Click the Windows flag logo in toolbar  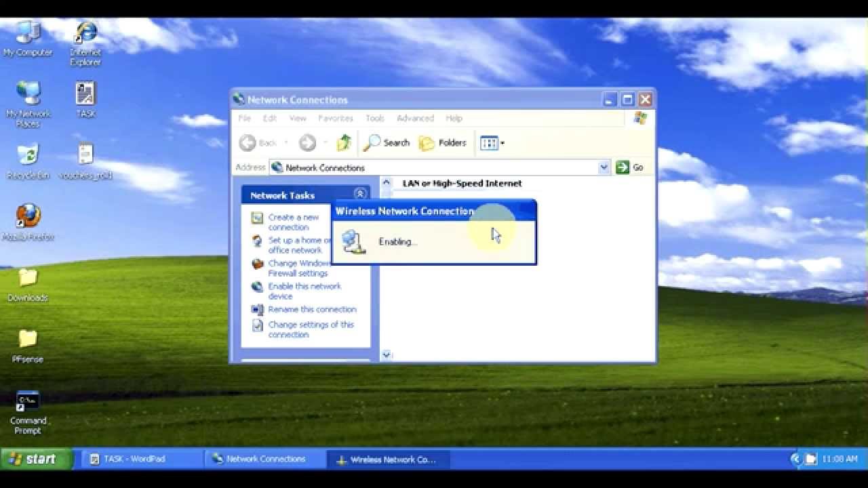pyautogui.click(x=640, y=118)
